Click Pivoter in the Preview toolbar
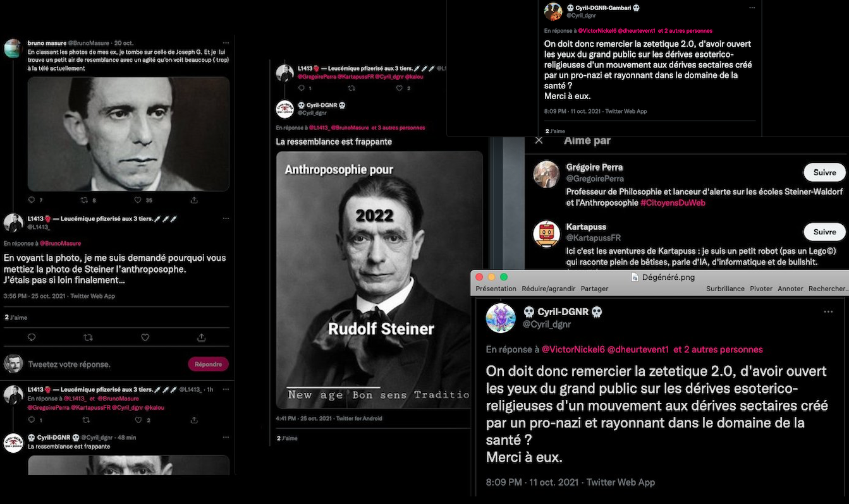This screenshot has height=504, width=849. [761, 289]
